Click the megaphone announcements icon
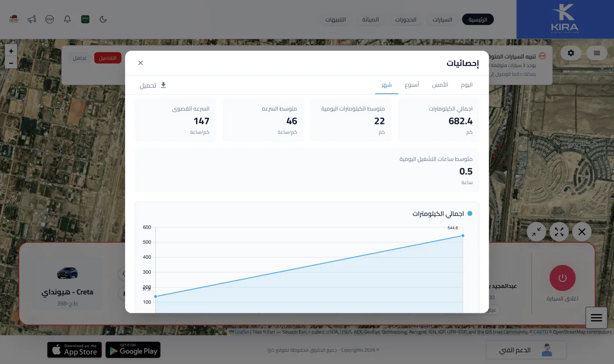This screenshot has width=614, height=364. click(x=32, y=19)
